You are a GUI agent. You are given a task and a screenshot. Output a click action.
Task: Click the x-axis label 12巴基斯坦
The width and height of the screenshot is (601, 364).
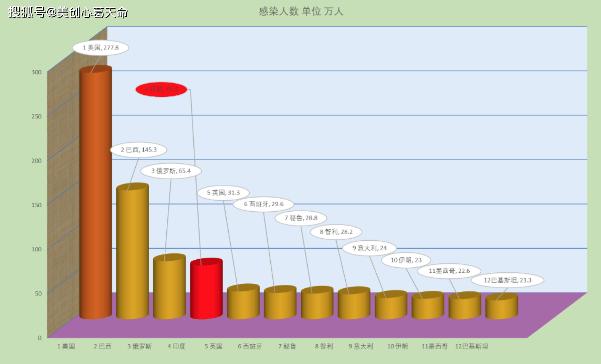coord(472,346)
